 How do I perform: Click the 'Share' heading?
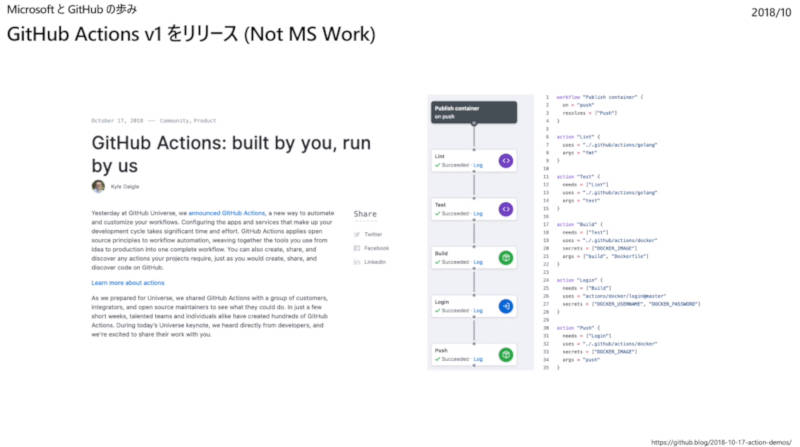[x=365, y=214]
